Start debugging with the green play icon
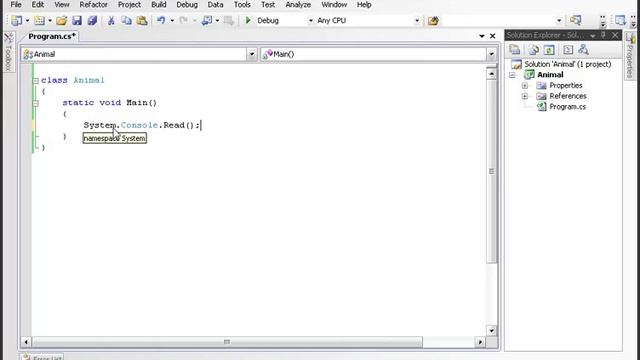 click(248, 20)
